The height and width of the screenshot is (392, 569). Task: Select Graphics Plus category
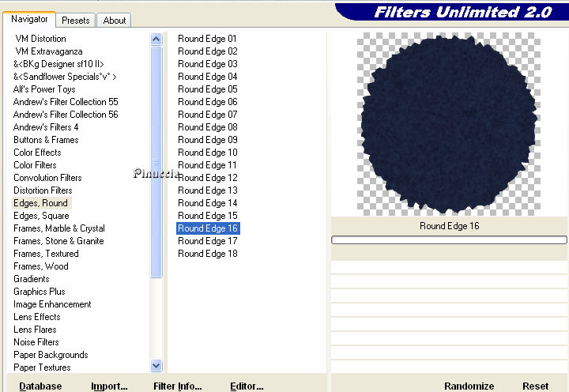40,292
